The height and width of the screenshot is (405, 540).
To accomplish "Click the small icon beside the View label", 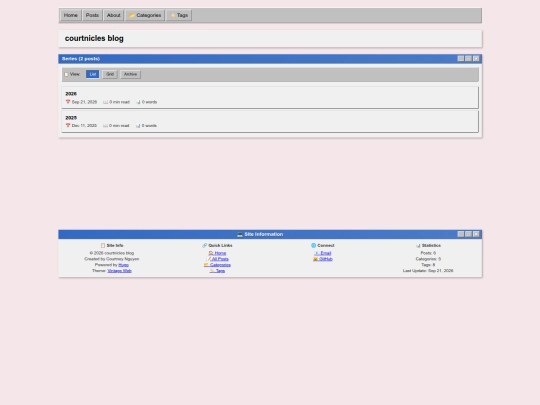I will 66,74.
